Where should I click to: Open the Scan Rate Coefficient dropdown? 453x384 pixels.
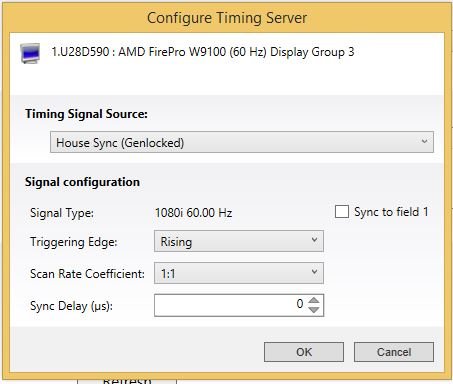click(239, 273)
